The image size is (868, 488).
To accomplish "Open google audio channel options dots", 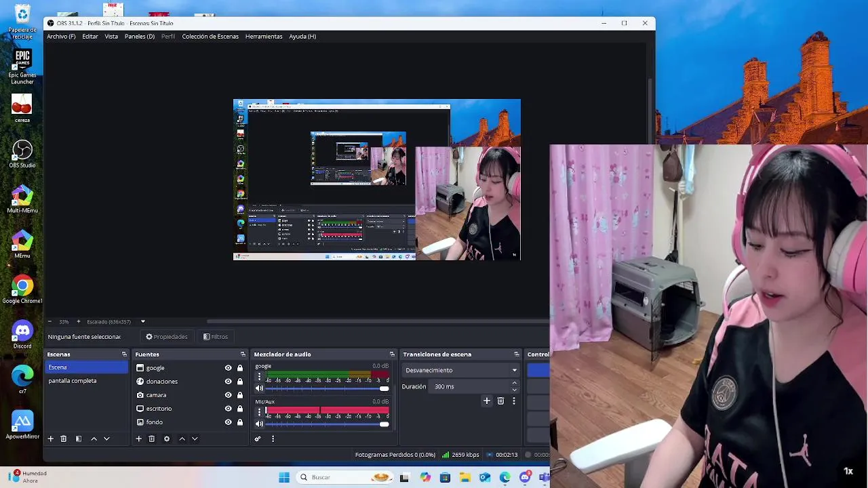I will [259, 376].
